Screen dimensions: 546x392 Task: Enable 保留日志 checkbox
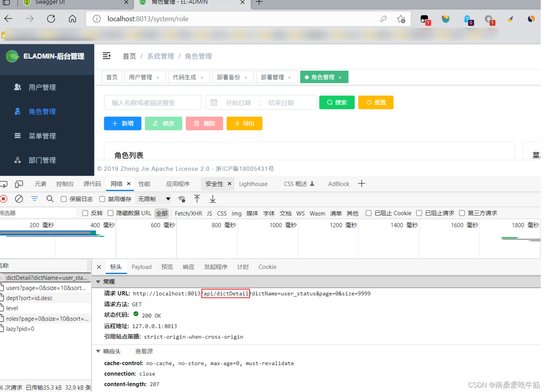click(64, 199)
